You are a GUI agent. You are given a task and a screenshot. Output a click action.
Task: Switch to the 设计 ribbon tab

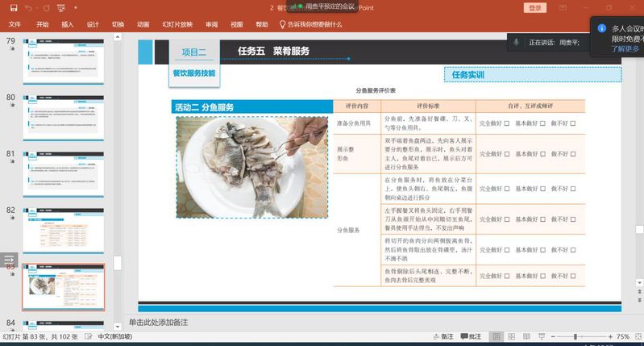(93, 24)
